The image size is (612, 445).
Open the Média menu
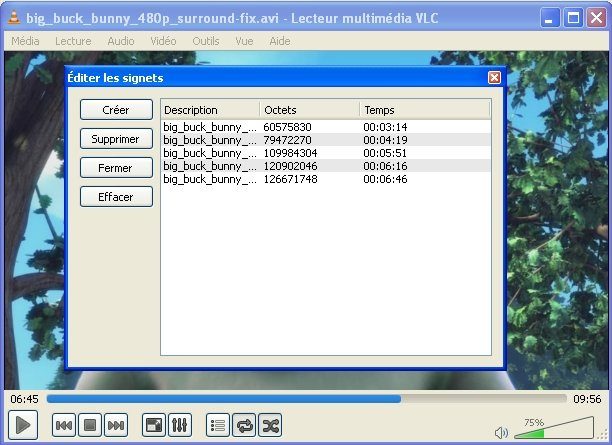[25, 41]
